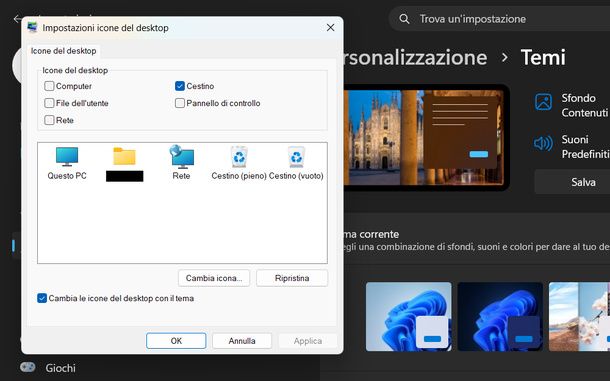Click the Temi heading text

point(543,58)
